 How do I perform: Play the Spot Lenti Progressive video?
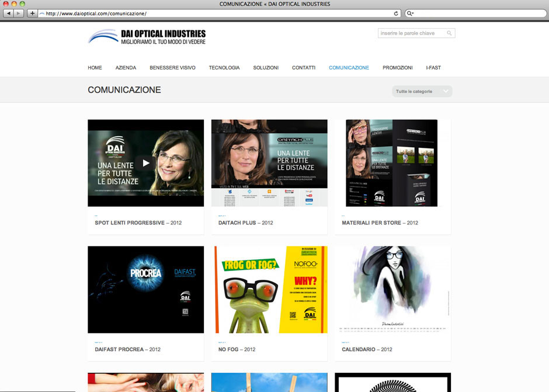tap(146, 163)
